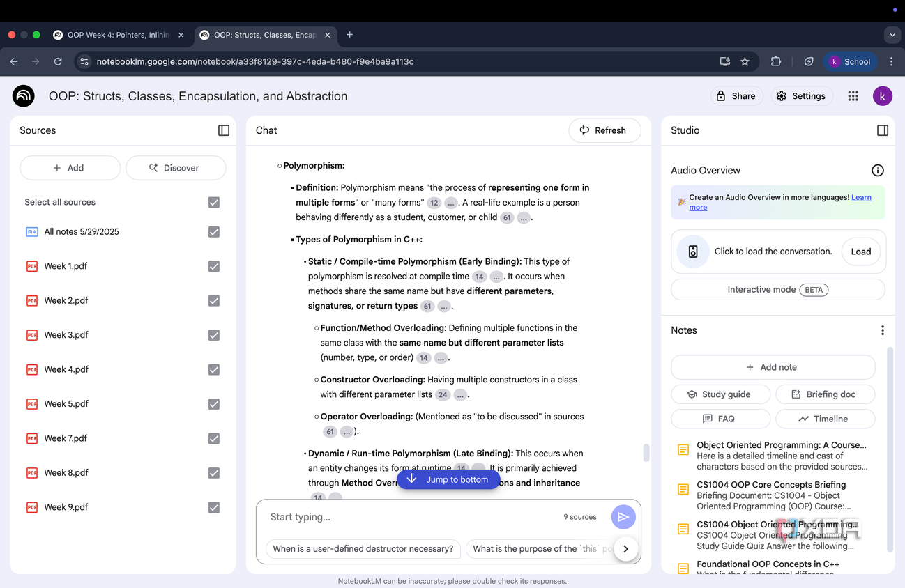Click the Audio Overview info icon
Viewport: 905px width, 588px height.
[x=878, y=170]
